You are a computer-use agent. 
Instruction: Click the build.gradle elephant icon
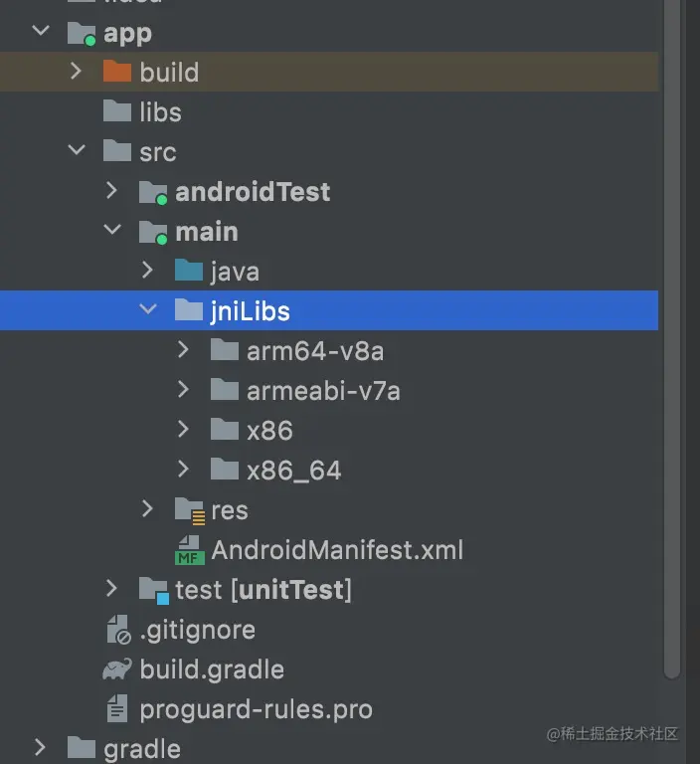click(117, 669)
